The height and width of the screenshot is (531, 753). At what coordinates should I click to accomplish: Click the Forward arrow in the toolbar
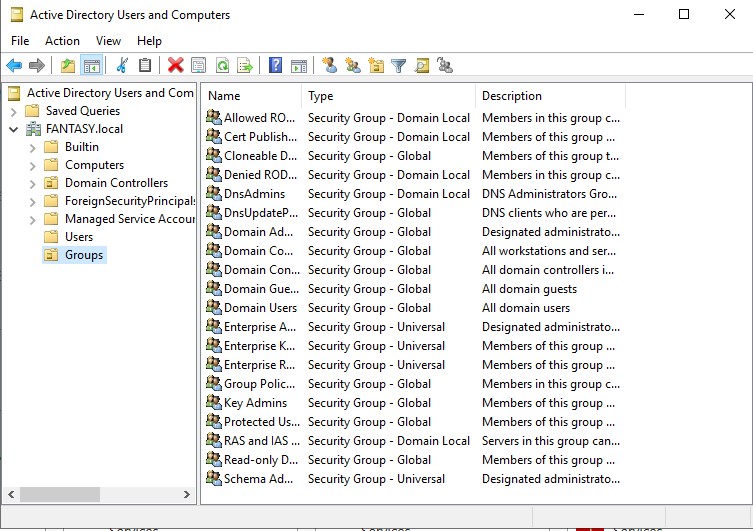click(x=37, y=65)
